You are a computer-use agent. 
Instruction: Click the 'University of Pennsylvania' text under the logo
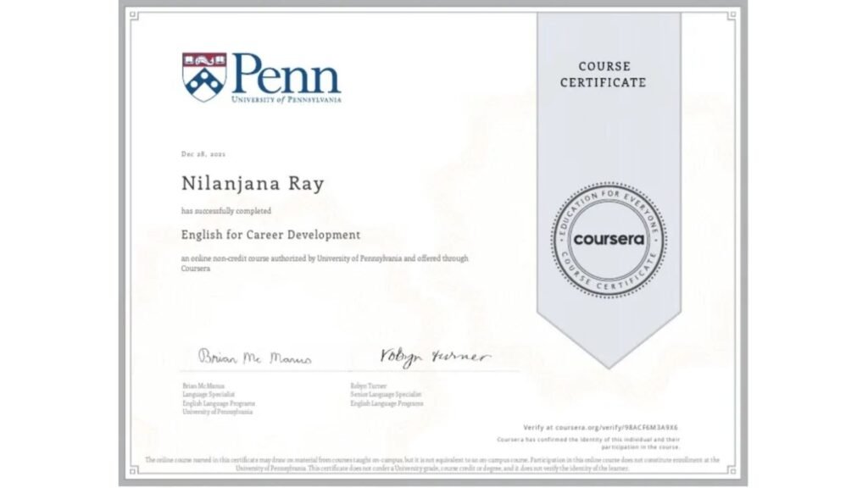tap(286, 100)
